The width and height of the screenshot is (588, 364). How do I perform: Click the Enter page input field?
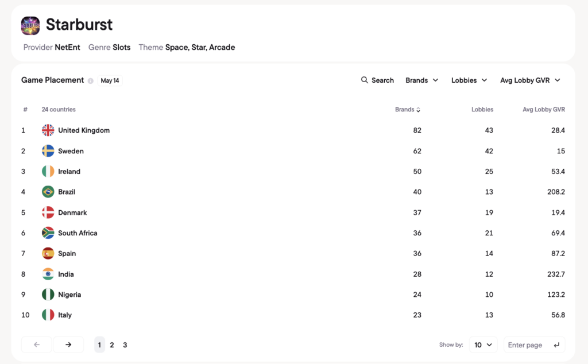click(x=534, y=345)
